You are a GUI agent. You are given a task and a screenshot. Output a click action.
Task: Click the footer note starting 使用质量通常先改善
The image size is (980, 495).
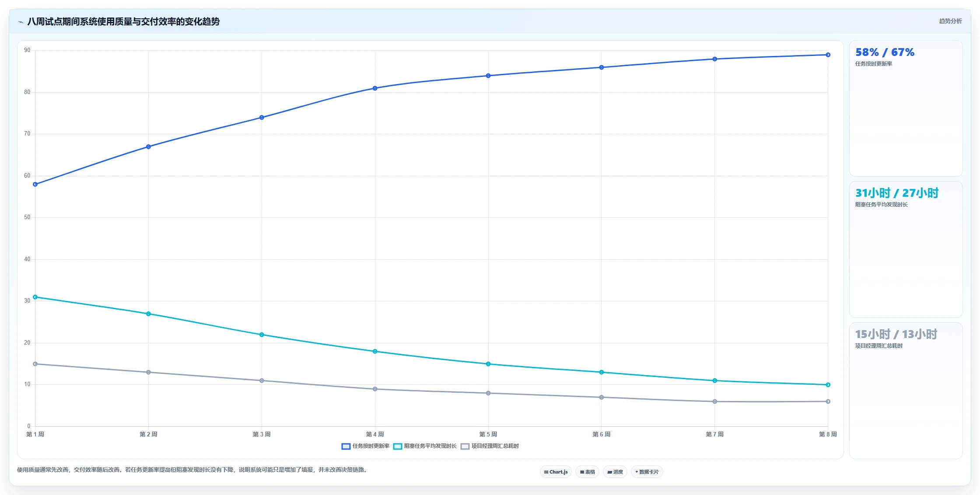pos(192,470)
